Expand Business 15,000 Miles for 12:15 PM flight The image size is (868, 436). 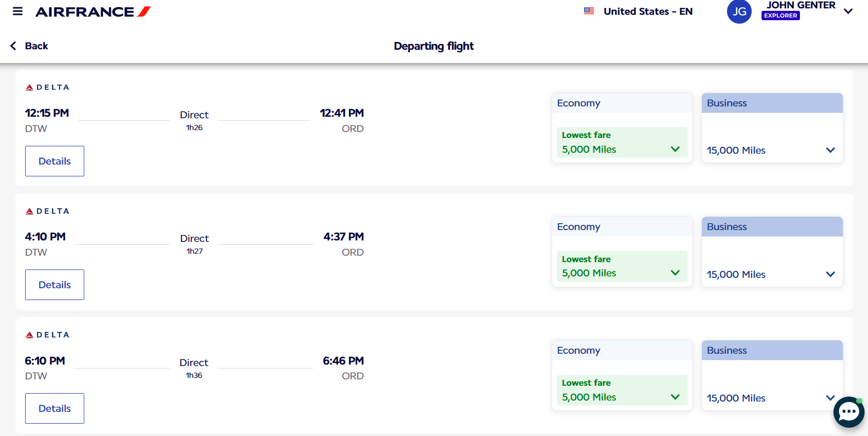tap(830, 150)
